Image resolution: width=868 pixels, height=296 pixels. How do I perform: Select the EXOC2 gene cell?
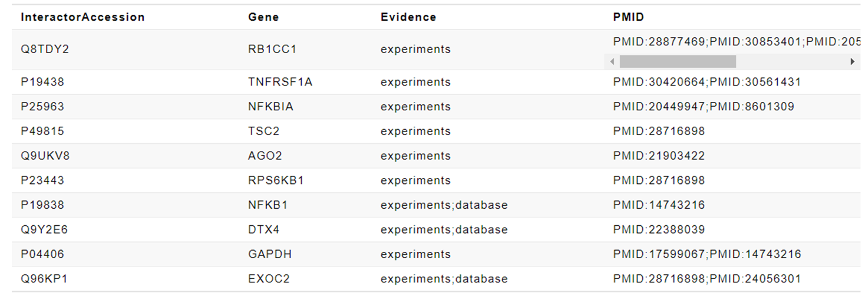(x=269, y=279)
